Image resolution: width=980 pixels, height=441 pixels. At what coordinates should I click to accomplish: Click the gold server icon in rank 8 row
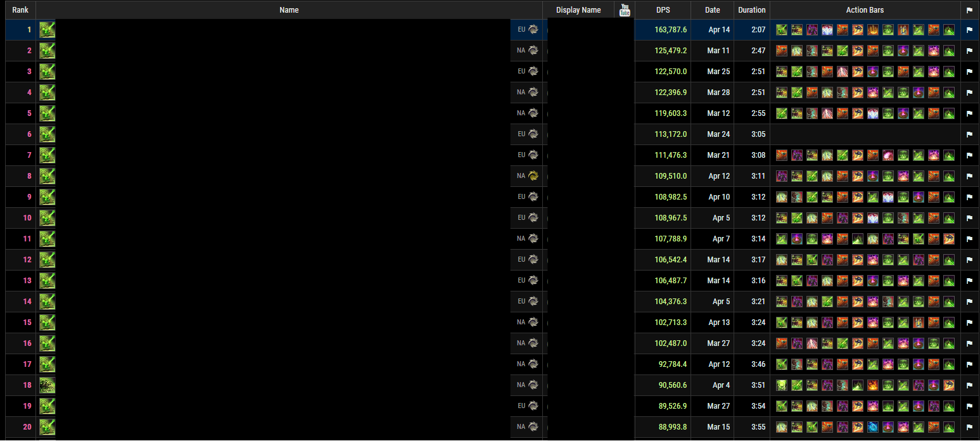(x=533, y=176)
